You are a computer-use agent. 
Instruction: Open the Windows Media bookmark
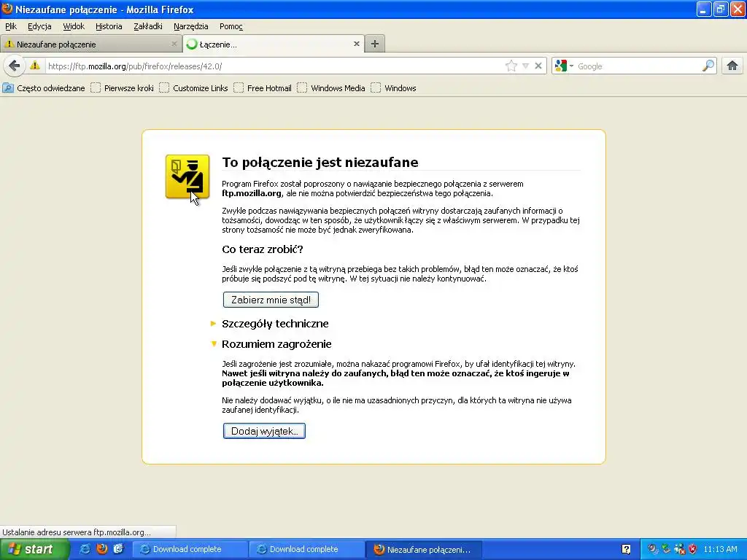[332, 88]
